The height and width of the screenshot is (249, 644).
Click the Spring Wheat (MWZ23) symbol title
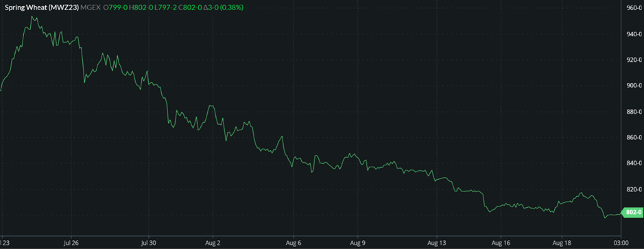coord(42,8)
